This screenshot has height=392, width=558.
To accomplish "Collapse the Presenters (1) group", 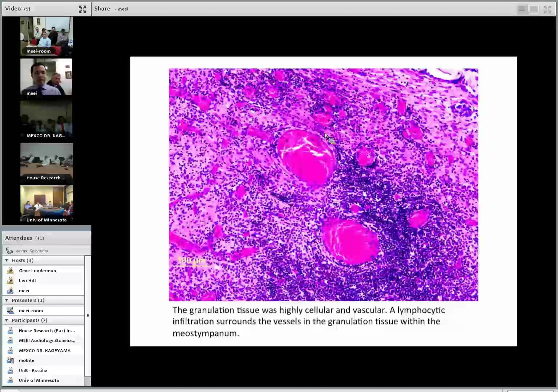I will (7, 300).
